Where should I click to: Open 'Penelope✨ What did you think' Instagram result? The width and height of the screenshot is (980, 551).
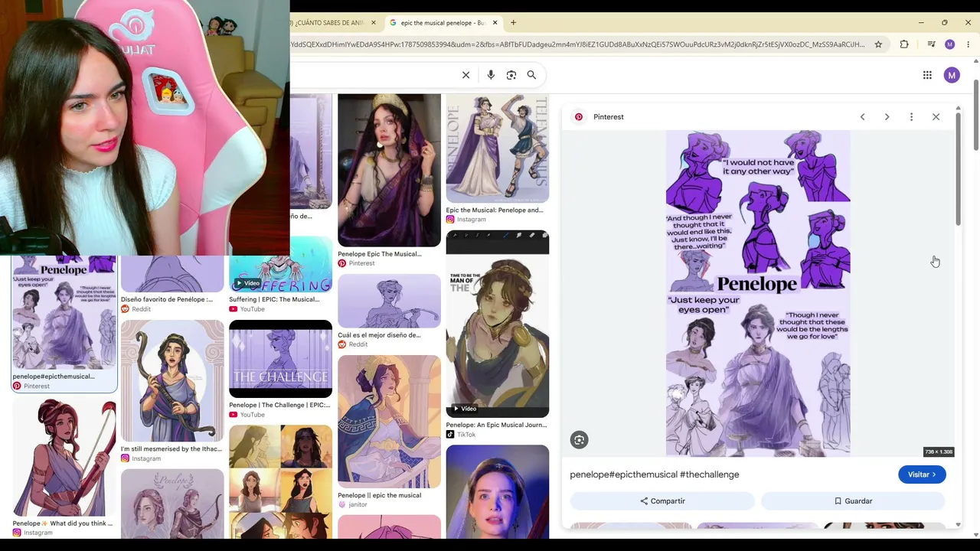63,523
